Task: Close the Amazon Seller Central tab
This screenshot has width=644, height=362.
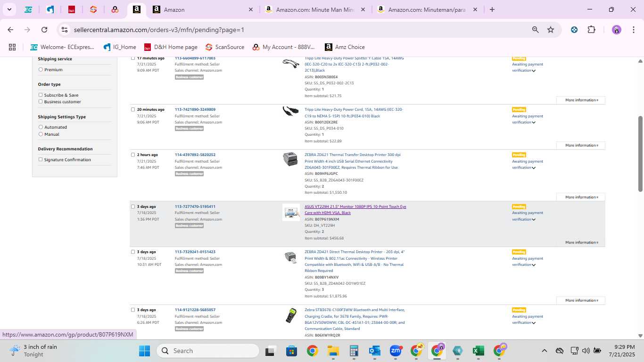Action: 251,9
